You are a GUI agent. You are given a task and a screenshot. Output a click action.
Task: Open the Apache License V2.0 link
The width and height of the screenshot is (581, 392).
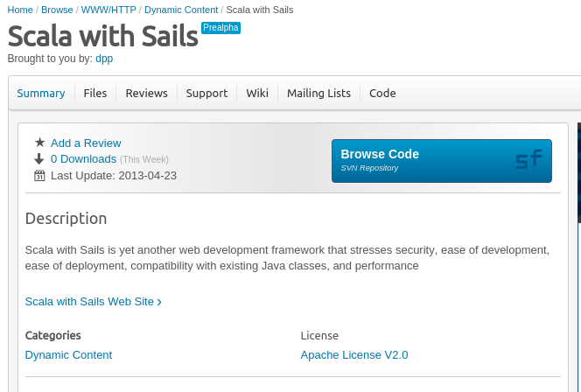pyautogui.click(x=354, y=355)
